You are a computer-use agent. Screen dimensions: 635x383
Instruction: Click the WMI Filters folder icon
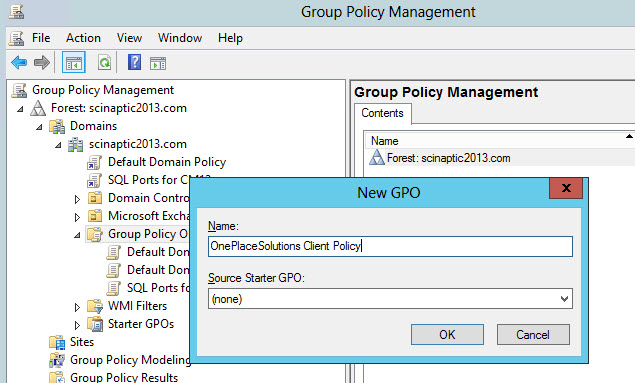(95, 306)
